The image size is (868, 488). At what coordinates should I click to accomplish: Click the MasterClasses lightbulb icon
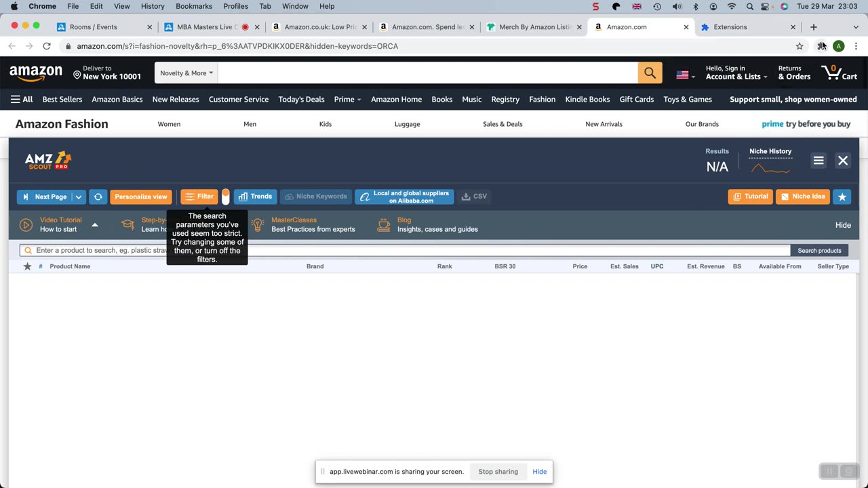(x=258, y=225)
